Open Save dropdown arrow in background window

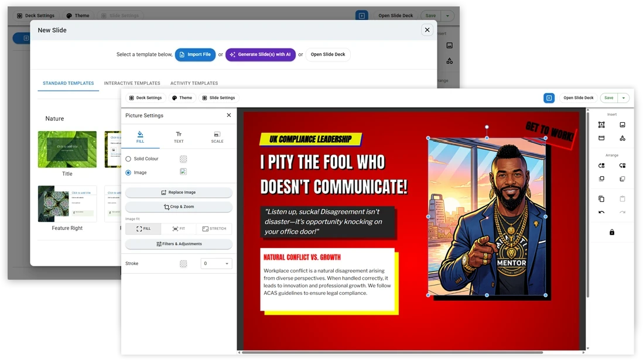click(x=447, y=16)
